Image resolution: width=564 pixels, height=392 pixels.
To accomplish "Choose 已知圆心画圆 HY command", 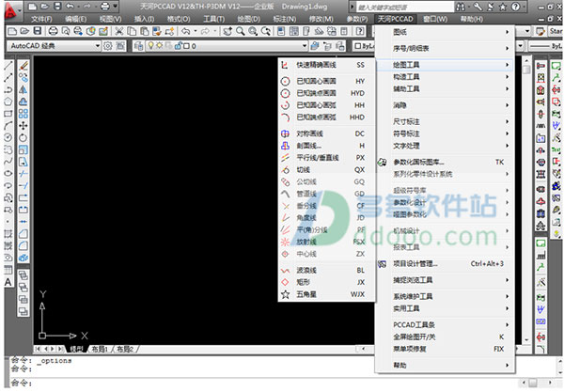I will [x=326, y=81].
